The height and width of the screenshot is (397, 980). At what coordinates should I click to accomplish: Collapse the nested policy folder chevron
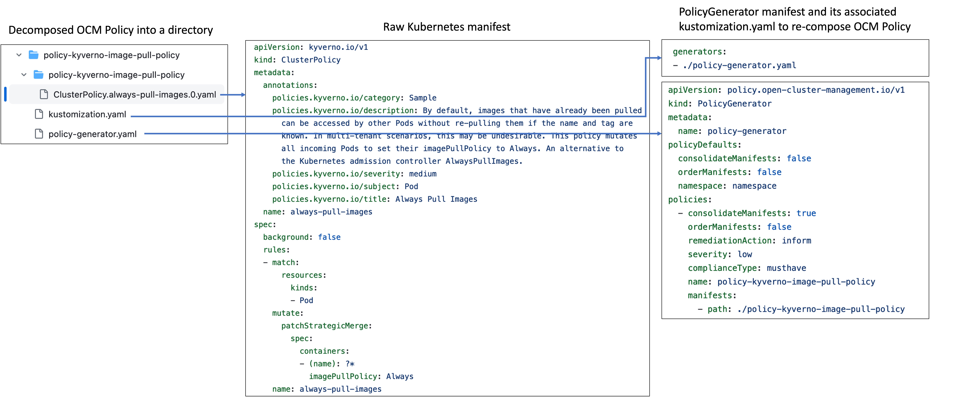tap(24, 75)
